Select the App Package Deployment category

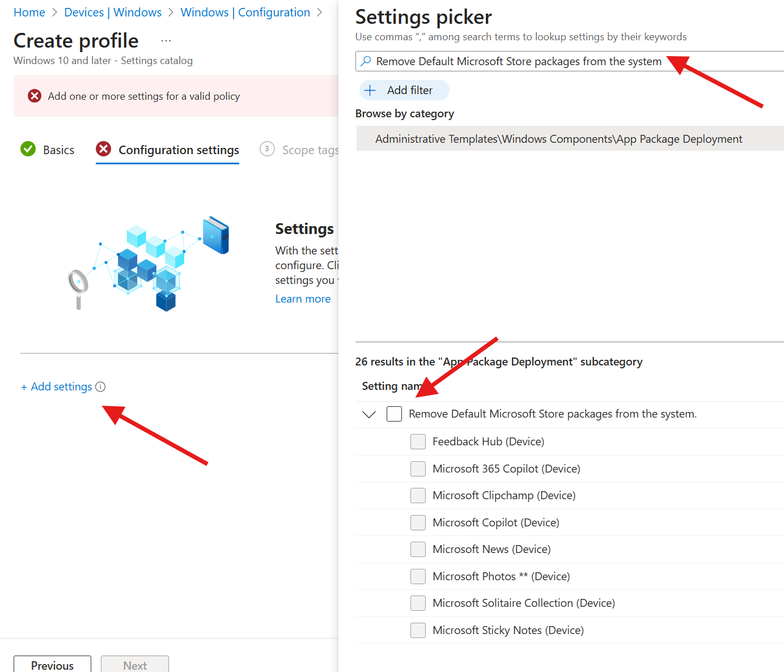point(558,138)
